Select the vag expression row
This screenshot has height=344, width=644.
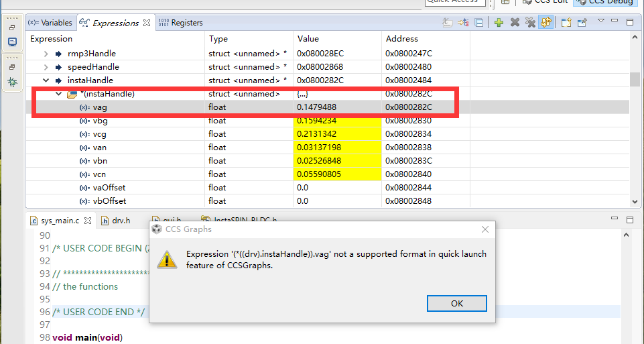coord(327,107)
